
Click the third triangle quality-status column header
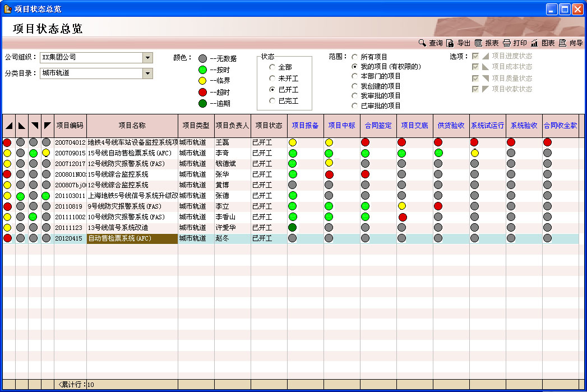[34, 126]
